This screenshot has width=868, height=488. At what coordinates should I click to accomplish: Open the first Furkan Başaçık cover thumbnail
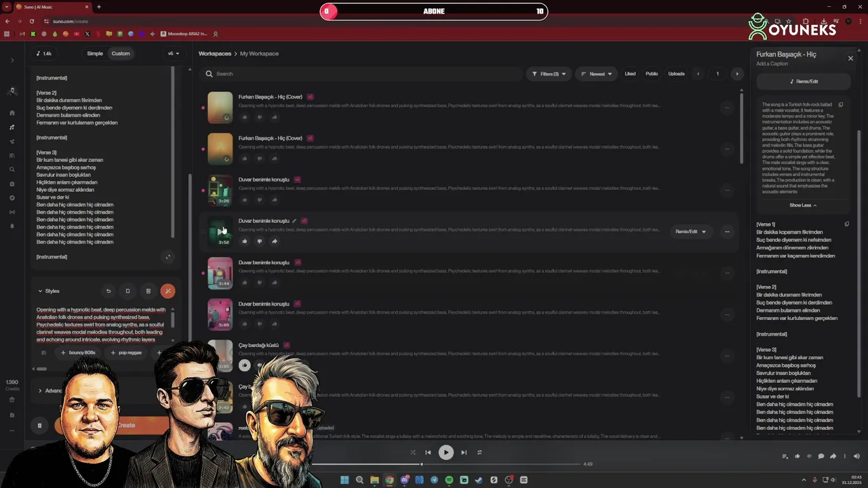click(220, 107)
